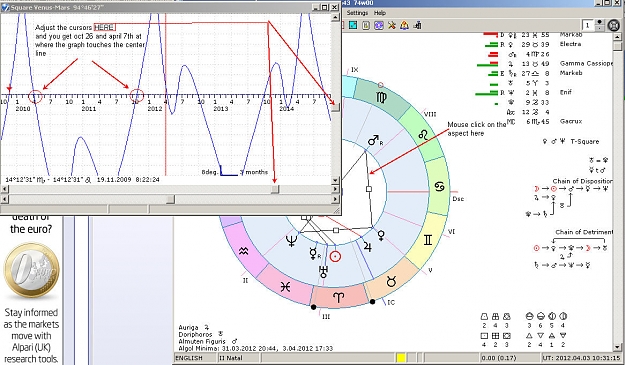Image resolution: width=625 pixels, height=365 pixels.
Task: Click the Virgo sign segment
Action: 381,97
